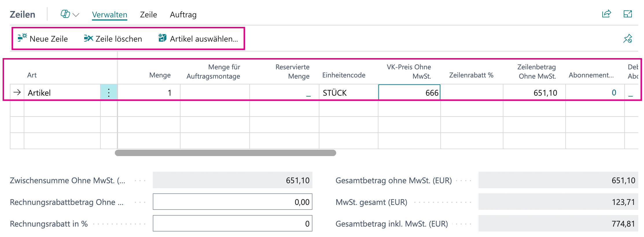
Task: Open the Copilot icon in Zeilen header
Action: (x=65, y=14)
